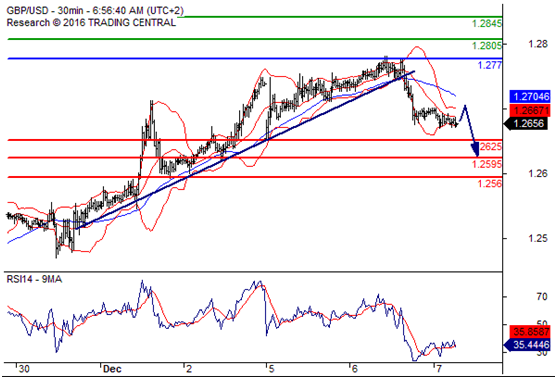This screenshot has width=557, height=379.
Task: Click the red 1.256 support label
Action: point(490,184)
